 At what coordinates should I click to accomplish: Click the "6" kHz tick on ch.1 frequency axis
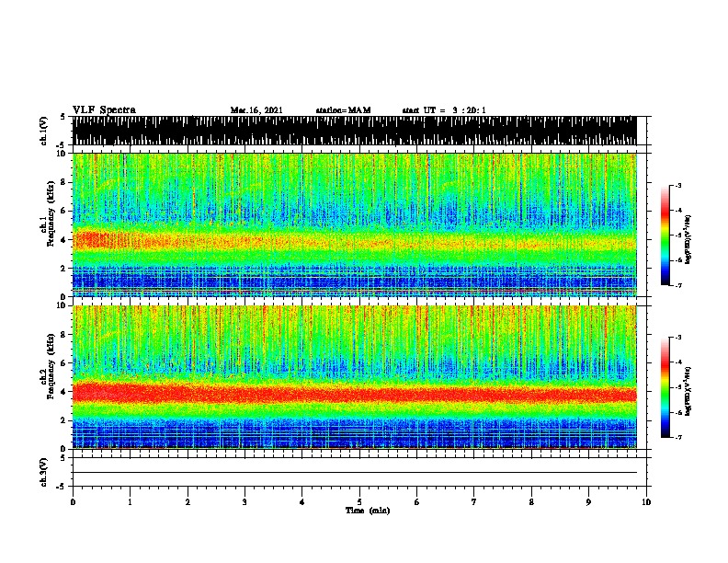(x=63, y=211)
